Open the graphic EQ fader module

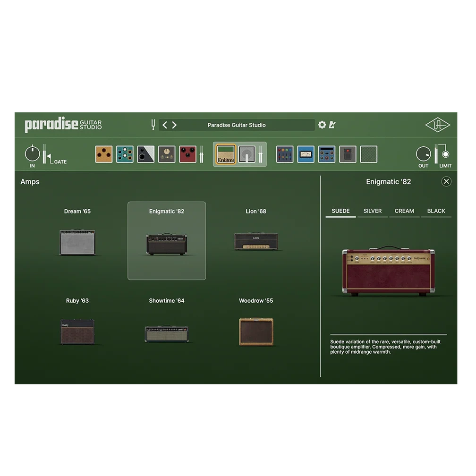[x=285, y=154]
